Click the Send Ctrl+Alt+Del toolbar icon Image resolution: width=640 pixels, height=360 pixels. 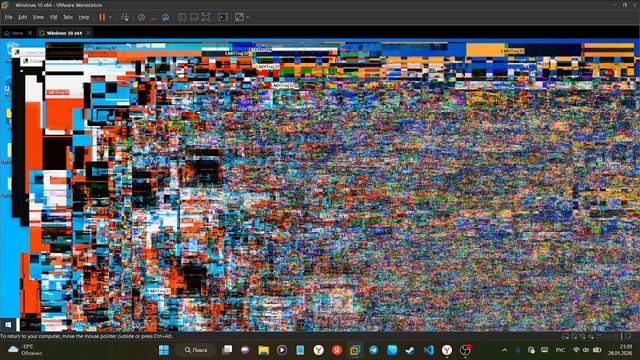[125, 17]
